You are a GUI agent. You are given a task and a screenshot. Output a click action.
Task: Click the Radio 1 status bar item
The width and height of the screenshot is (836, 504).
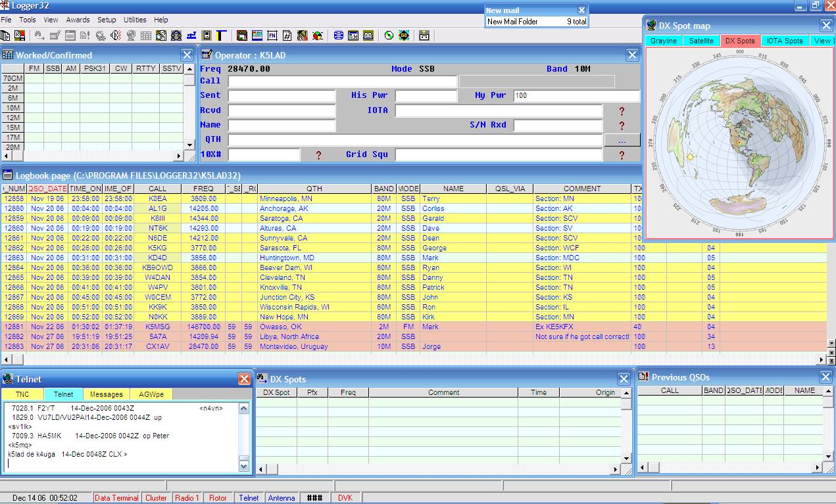187,498
